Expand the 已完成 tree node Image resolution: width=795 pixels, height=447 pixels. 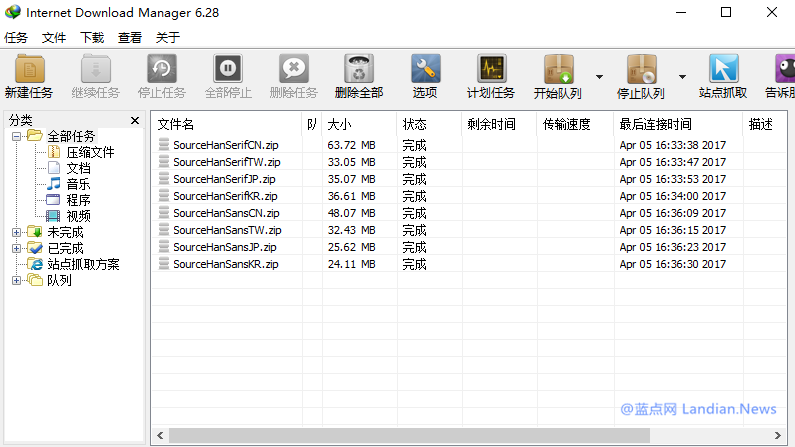point(16,249)
